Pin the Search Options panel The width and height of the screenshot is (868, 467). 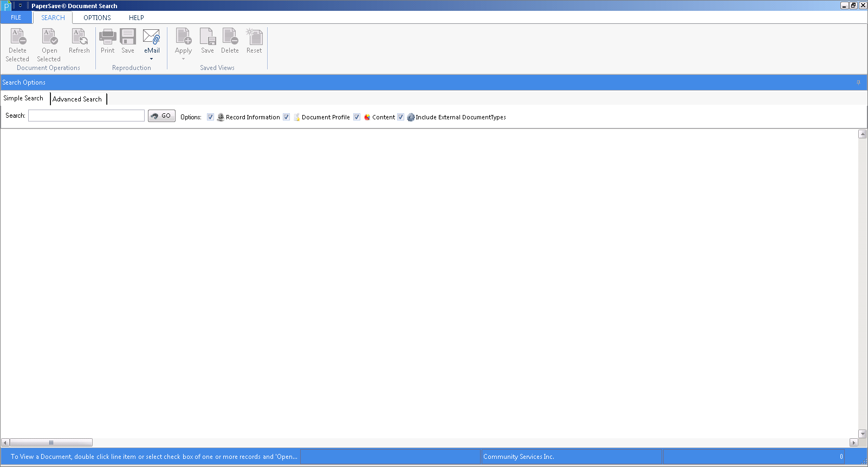click(858, 82)
